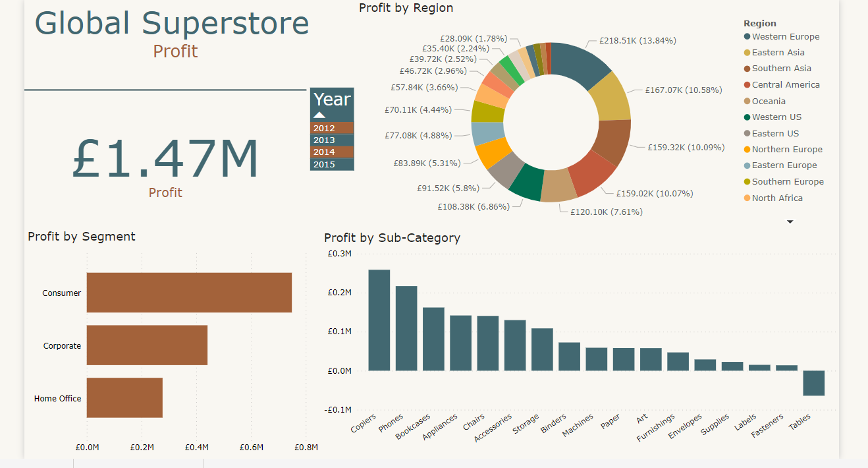Click the white triangle under Year header

[x=319, y=115]
